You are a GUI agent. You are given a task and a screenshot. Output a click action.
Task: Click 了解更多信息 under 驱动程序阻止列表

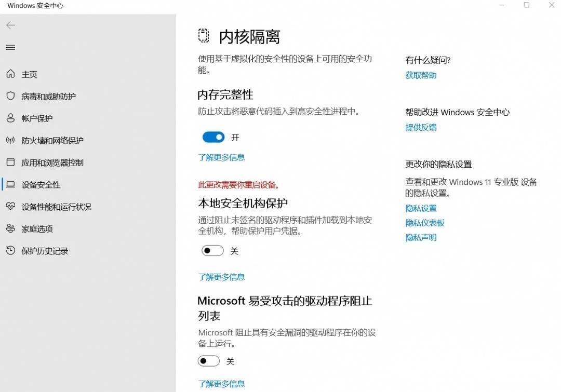pyautogui.click(x=221, y=384)
